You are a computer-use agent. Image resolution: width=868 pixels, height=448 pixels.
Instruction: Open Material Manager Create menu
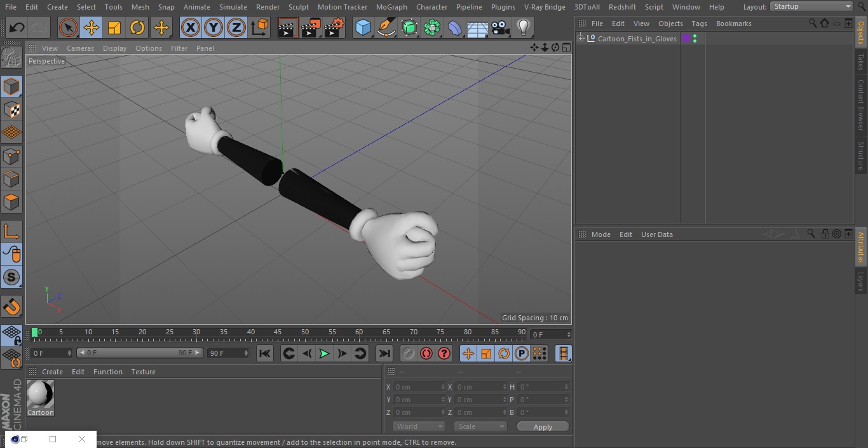coord(52,372)
